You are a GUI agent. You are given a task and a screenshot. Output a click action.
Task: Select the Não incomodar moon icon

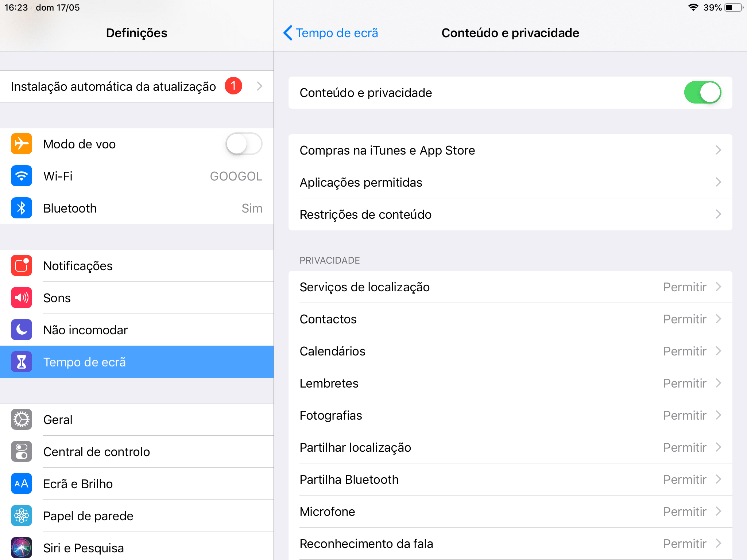point(22,330)
